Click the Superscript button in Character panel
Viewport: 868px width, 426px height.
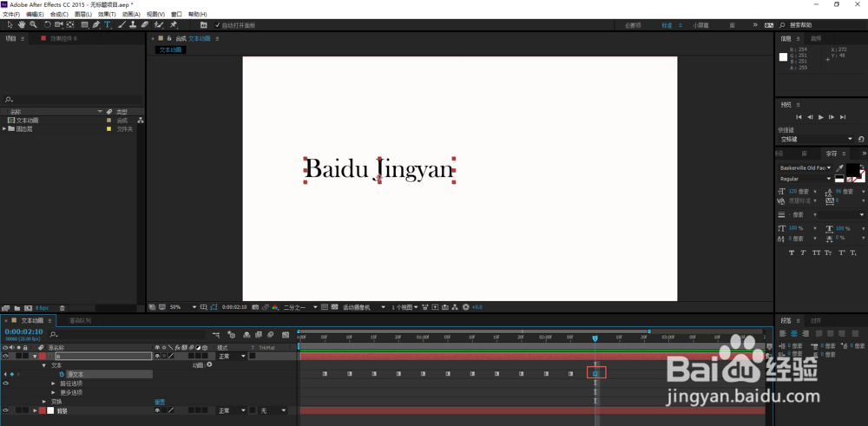[x=841, y=252]
